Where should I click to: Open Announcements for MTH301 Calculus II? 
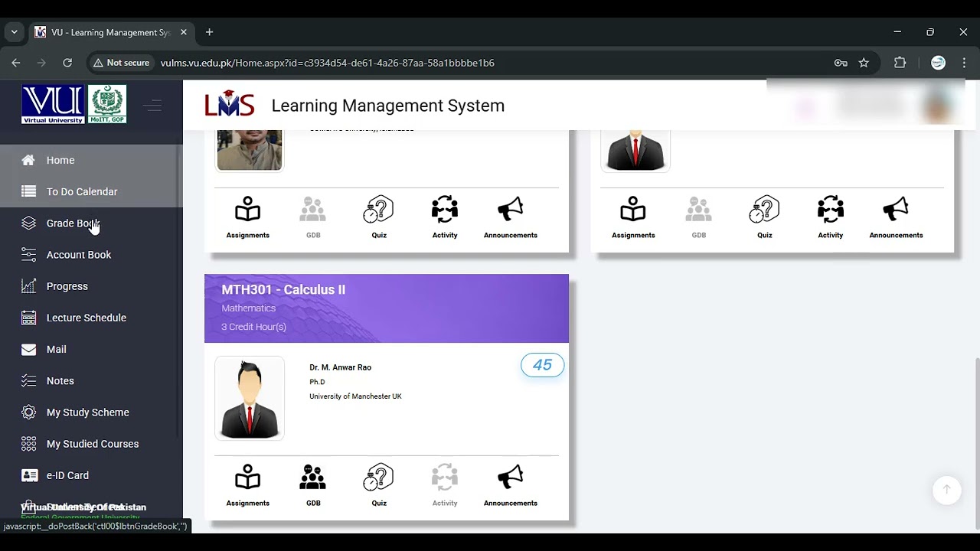click(511, 485)
